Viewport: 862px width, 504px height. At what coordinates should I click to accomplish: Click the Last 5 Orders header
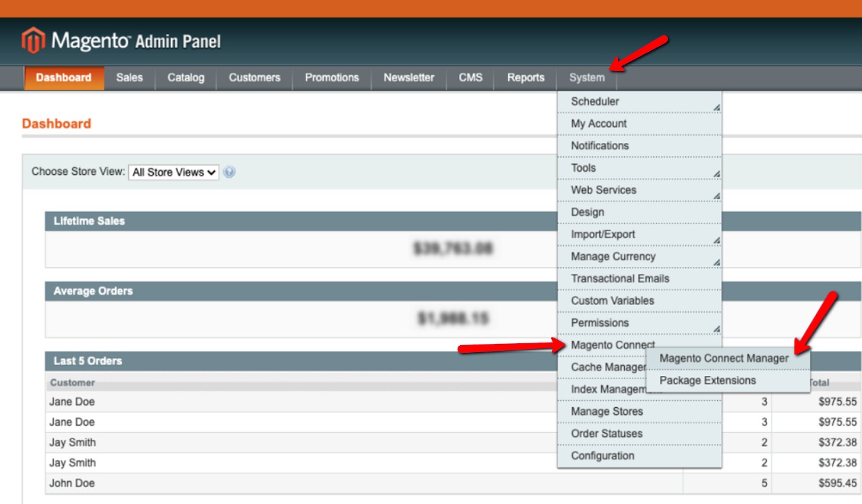pyautogui.click(x=301, y=361)
